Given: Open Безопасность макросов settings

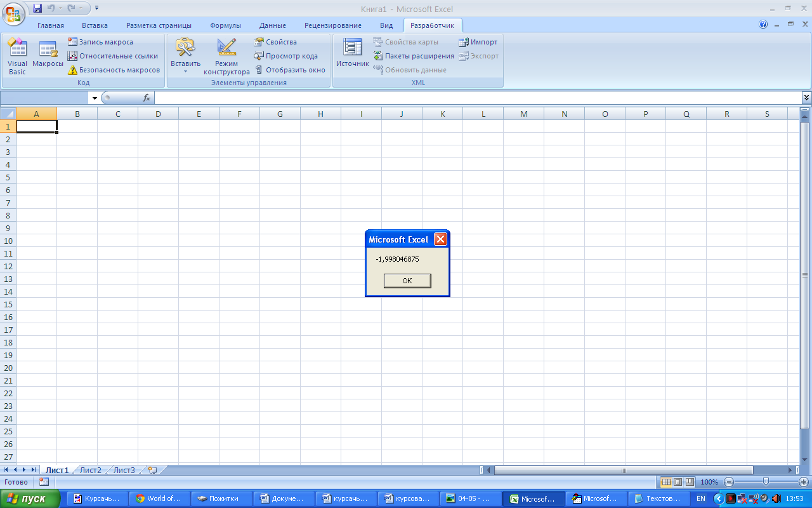Looking at the screenshot, I should pos(114,70).
